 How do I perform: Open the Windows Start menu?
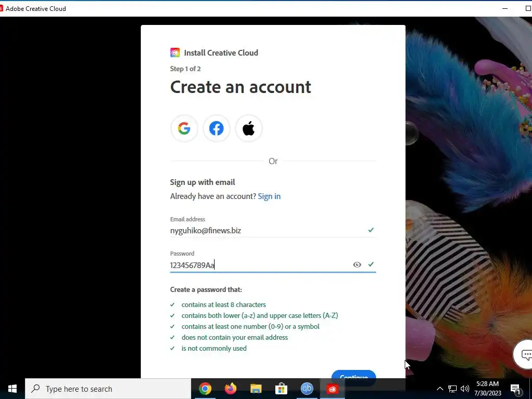pos(12,389)
